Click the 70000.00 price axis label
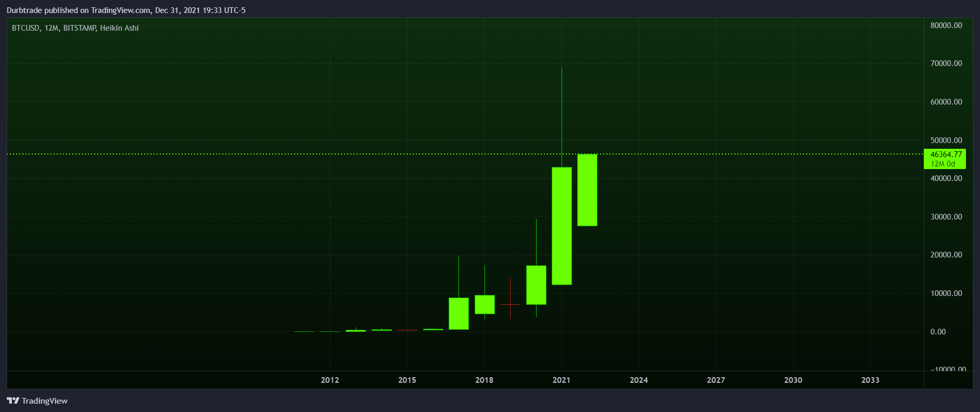The height and width of the screenshot is (412, 980). coord(946,63)
